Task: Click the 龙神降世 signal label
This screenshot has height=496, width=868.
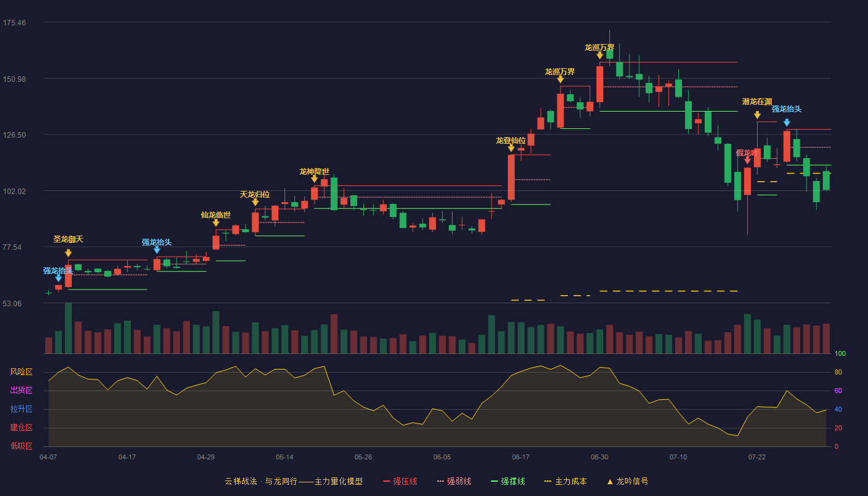Action: (x=314, y=172)
